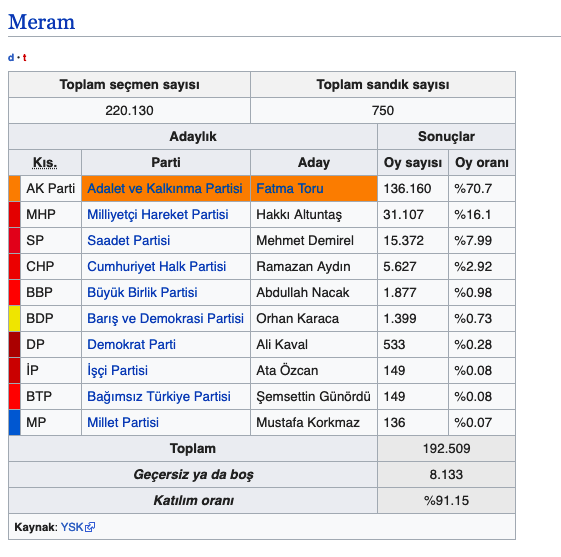The image size is (561, 557).
Task: Click the 'Kıs.' abbreviation header
Action: click(45, 162)
